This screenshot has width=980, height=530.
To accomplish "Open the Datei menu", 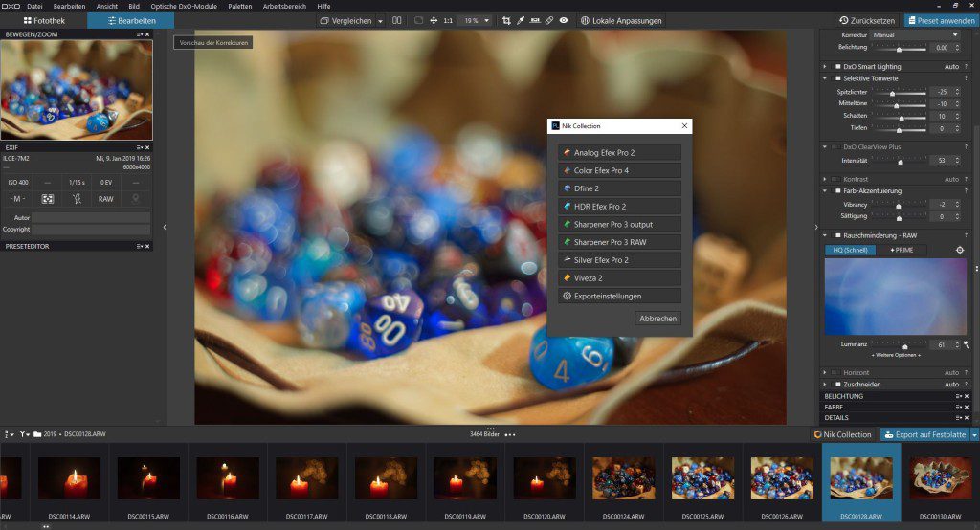I will tap(34, 7).
